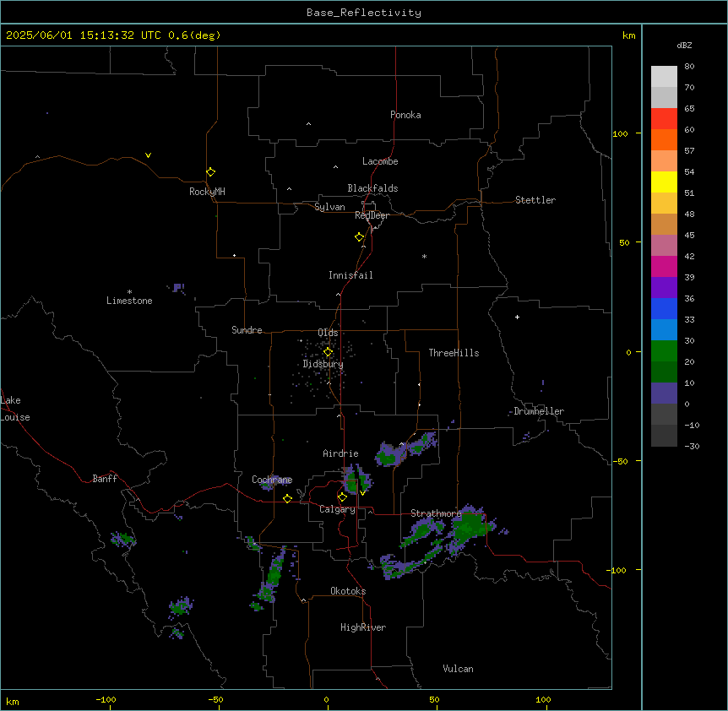Screen dimensions: 728x711
Task: Click the Cochrane label
Action: tap(272, 480)
